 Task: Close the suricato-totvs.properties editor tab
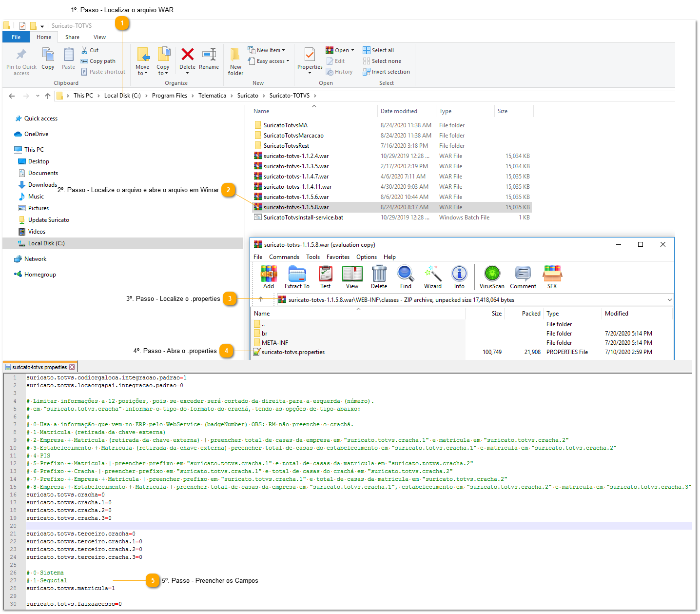(x=72, y=367)
